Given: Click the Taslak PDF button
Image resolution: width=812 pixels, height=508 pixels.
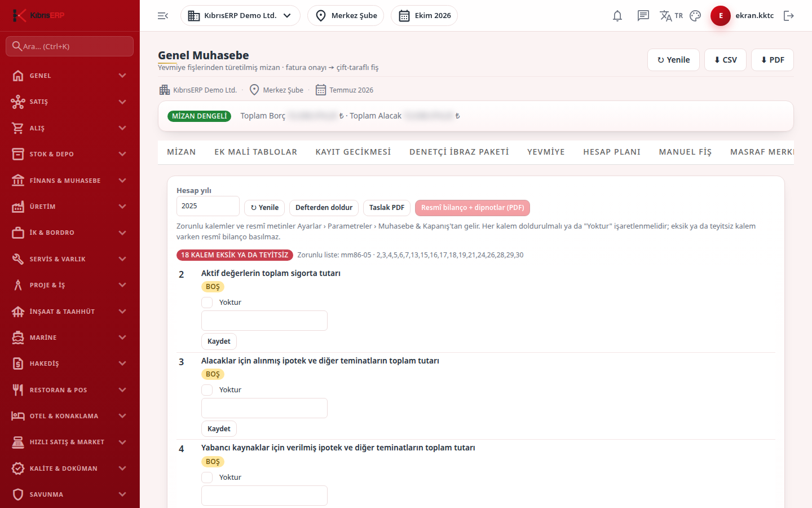Looking at the screenshot, I should click(x=387, y=208).
